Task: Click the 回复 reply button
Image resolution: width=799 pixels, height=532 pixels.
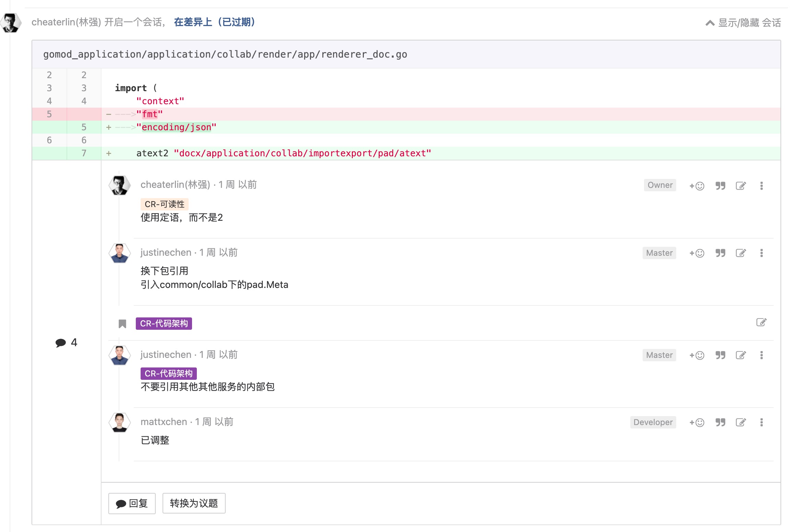Action: tap(132, 503)
